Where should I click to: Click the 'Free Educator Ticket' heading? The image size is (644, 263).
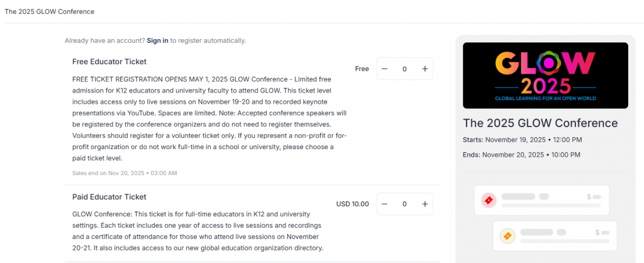[109, 62]
